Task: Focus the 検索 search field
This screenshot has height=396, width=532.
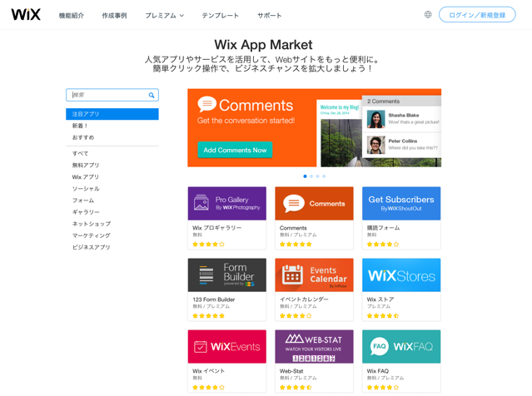Action: click(112, 95)
